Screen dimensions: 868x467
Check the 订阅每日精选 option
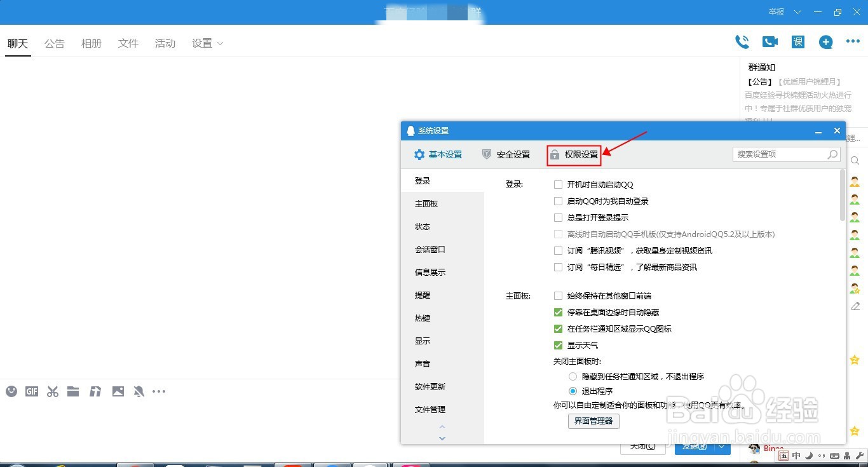point(558,267)
